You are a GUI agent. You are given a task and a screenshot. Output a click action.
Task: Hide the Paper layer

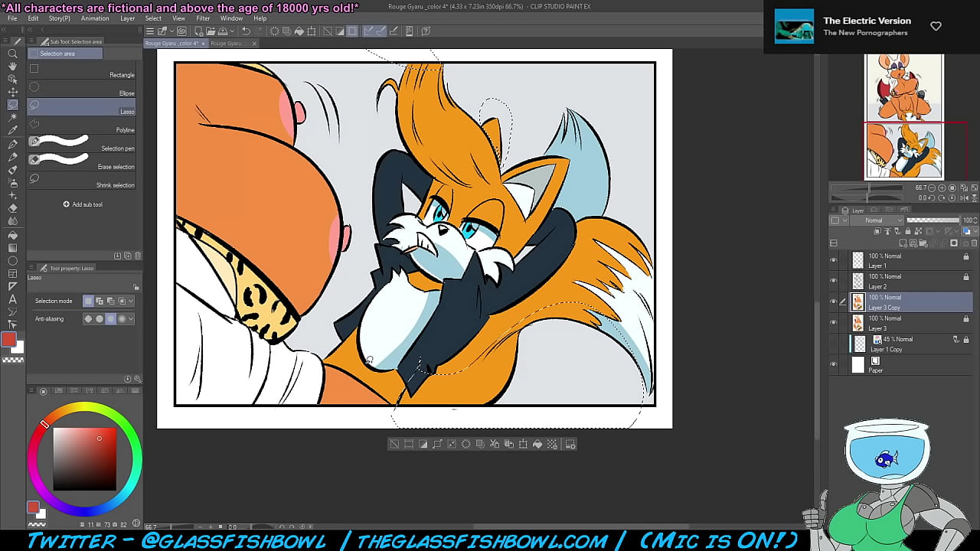tap(834, 365)
